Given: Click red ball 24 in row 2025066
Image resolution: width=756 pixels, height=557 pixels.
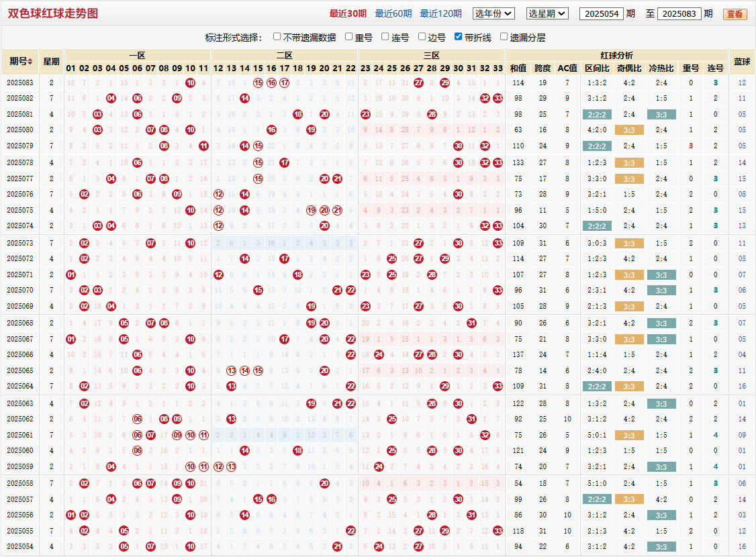Looking at the screenshot, I should pyautogui.click(x=379, y=354).
